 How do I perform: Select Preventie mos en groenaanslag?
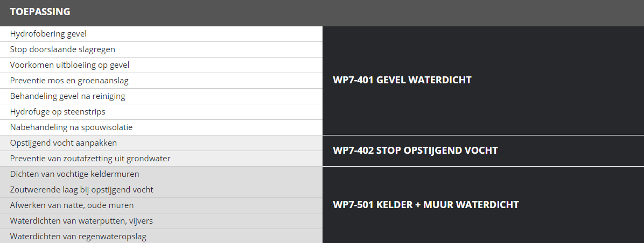pyautogui.click(x=69, y=81)
